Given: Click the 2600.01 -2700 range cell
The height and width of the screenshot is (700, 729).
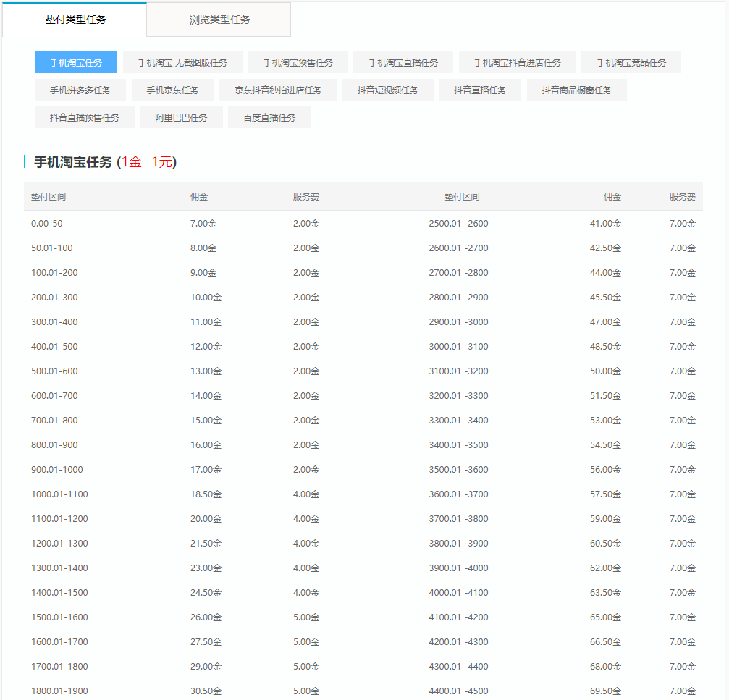Looking at the screenshot, I should [x=458, y=248].
